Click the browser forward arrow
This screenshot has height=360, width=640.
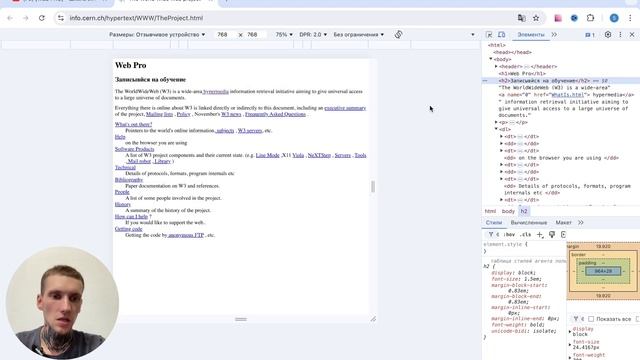[26, 18]
